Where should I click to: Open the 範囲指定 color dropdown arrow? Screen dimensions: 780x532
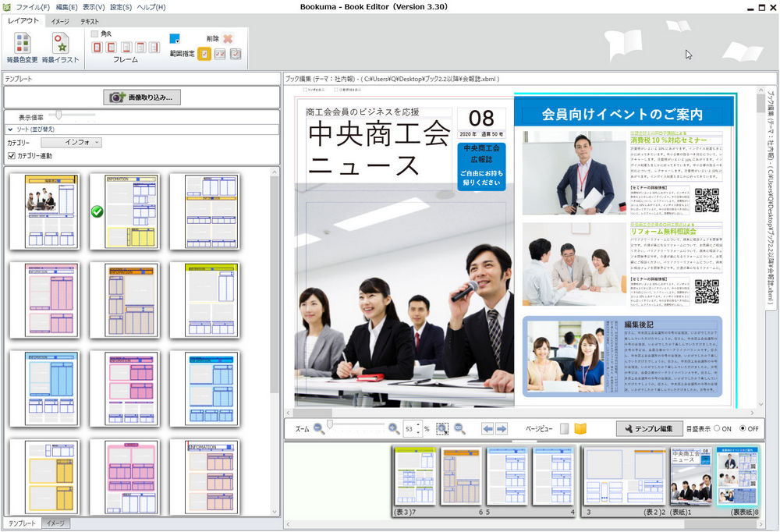(178, 41)
